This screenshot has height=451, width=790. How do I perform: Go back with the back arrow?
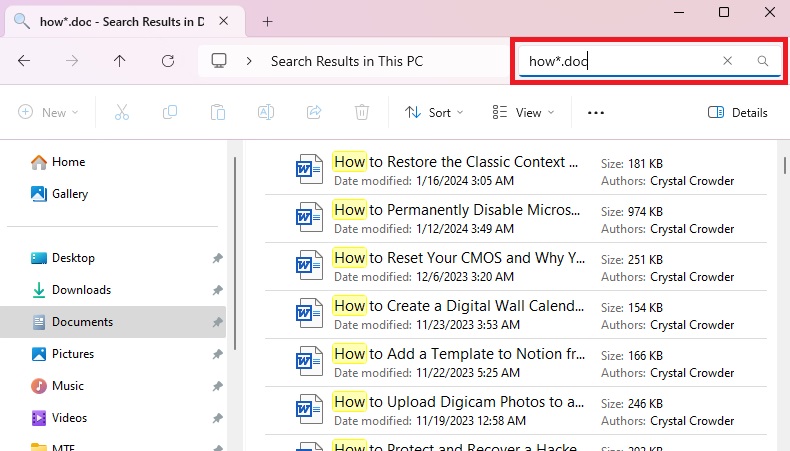pyautogui.click(x=24, y=61)
